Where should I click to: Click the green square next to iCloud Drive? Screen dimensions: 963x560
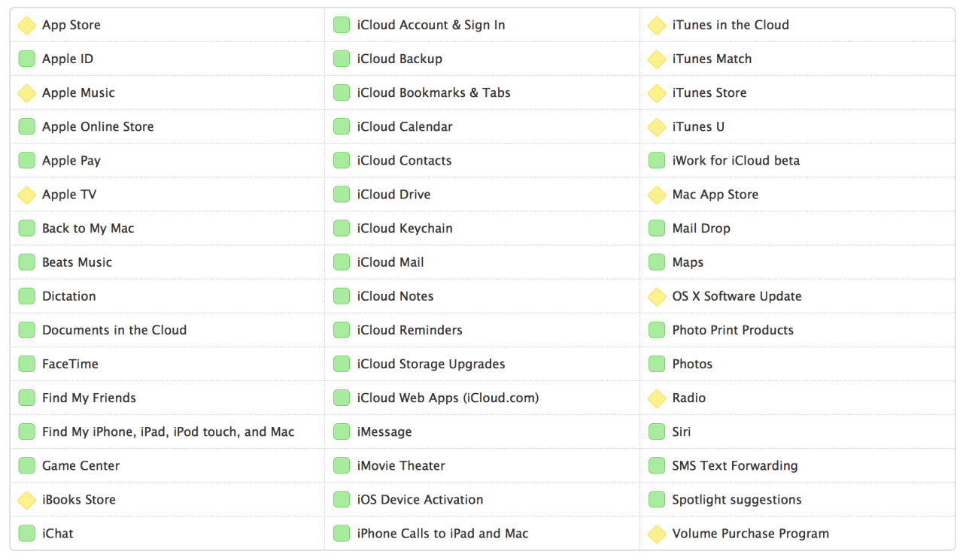tap(342, 195)
